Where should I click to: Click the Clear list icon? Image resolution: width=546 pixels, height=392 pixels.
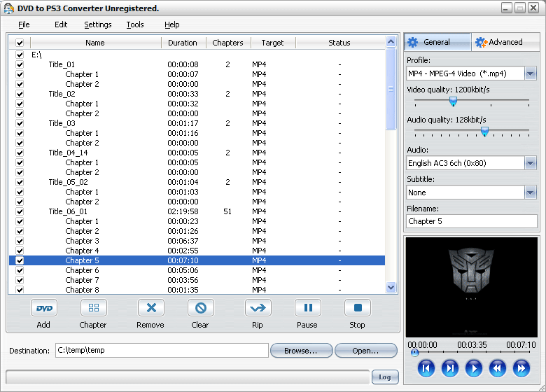200,308
